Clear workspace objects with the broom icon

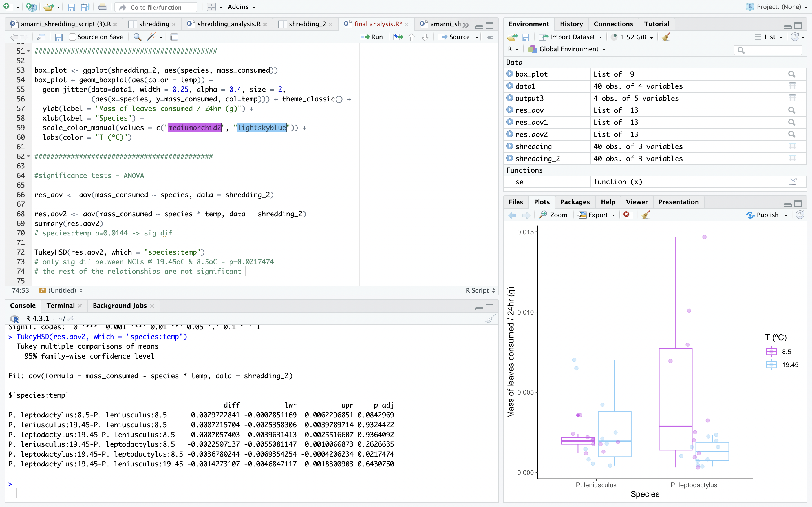click(667, 37)
